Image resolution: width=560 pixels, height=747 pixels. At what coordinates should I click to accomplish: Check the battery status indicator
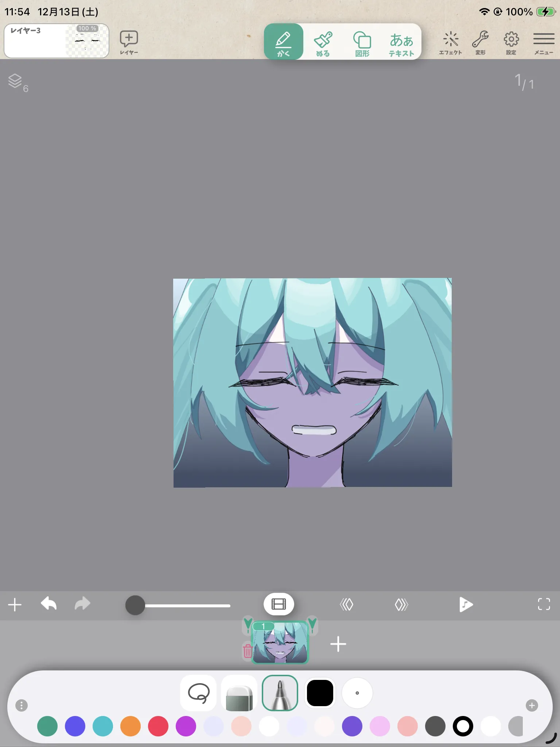pos(546,12)
